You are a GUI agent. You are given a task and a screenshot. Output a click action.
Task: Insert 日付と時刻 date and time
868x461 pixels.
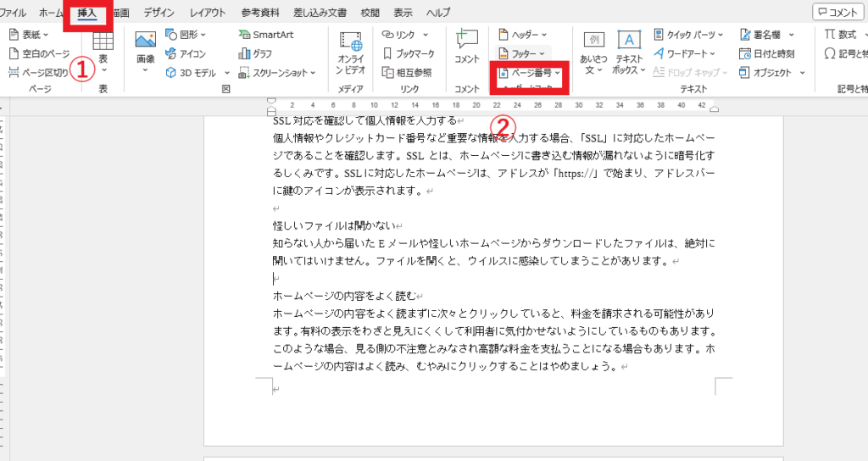[x=766, y=53]
